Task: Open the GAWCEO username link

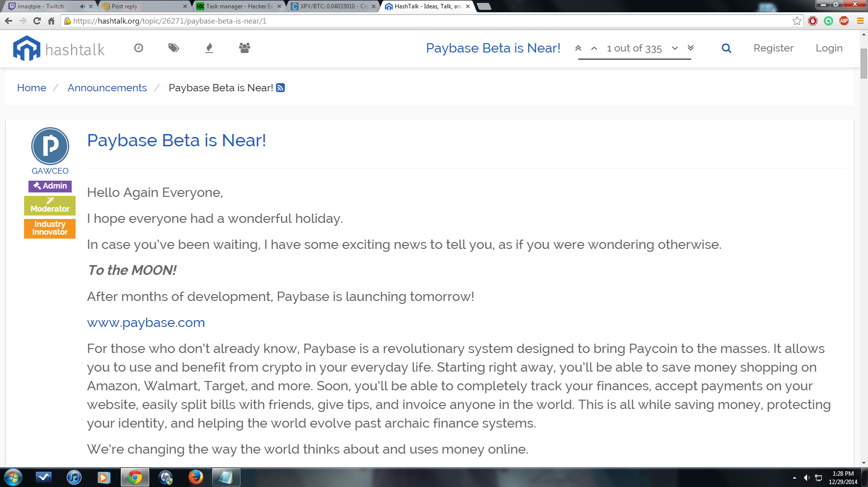Action: (50, 171)
